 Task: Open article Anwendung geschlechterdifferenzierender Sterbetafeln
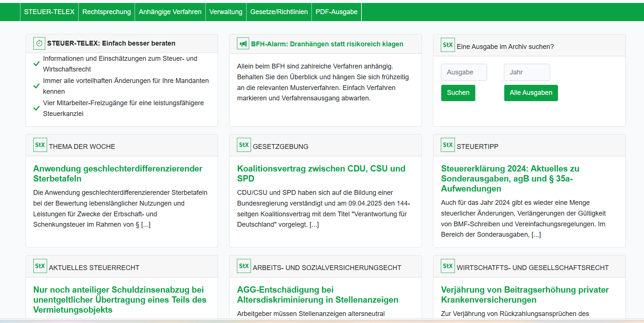[x=118, y=173]
